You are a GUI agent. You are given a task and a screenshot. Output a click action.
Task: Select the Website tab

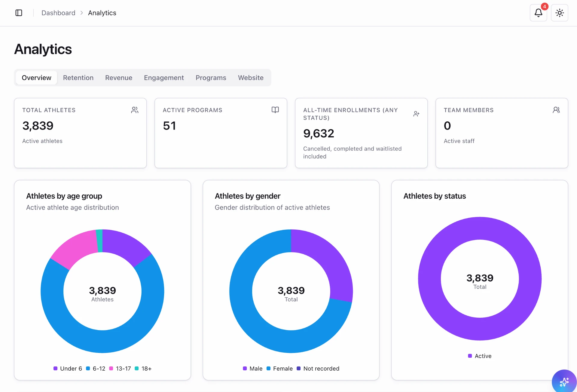pos(251,78)
